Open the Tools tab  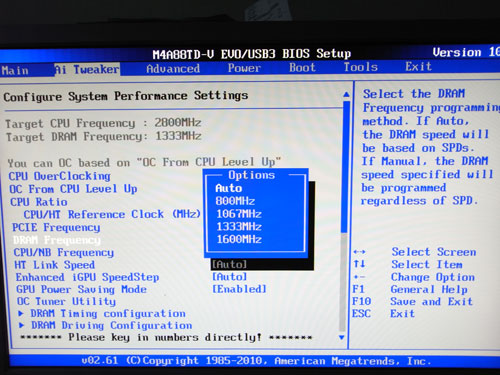(x=360, y=67)
